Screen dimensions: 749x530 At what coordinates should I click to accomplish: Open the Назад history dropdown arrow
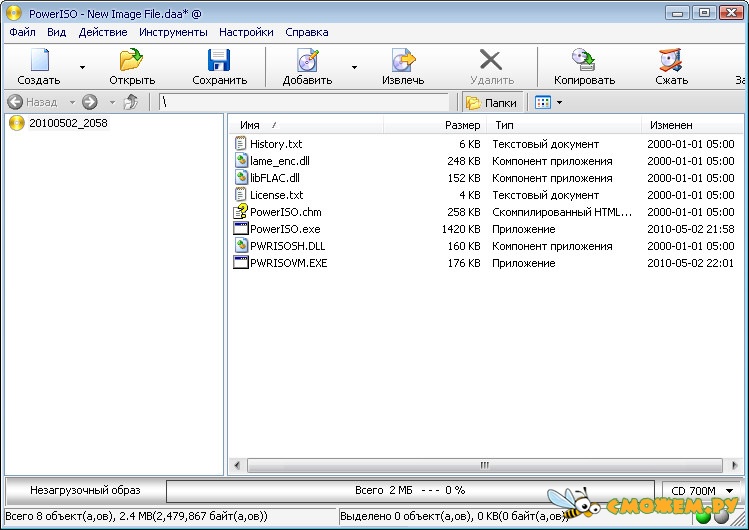(x=72, y=102)
